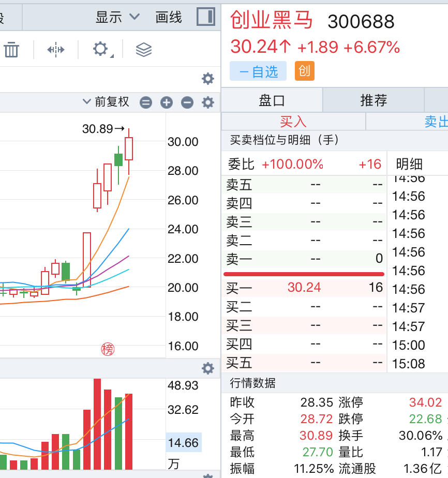Zoom out chart with minus circle

tap(187, 102)
